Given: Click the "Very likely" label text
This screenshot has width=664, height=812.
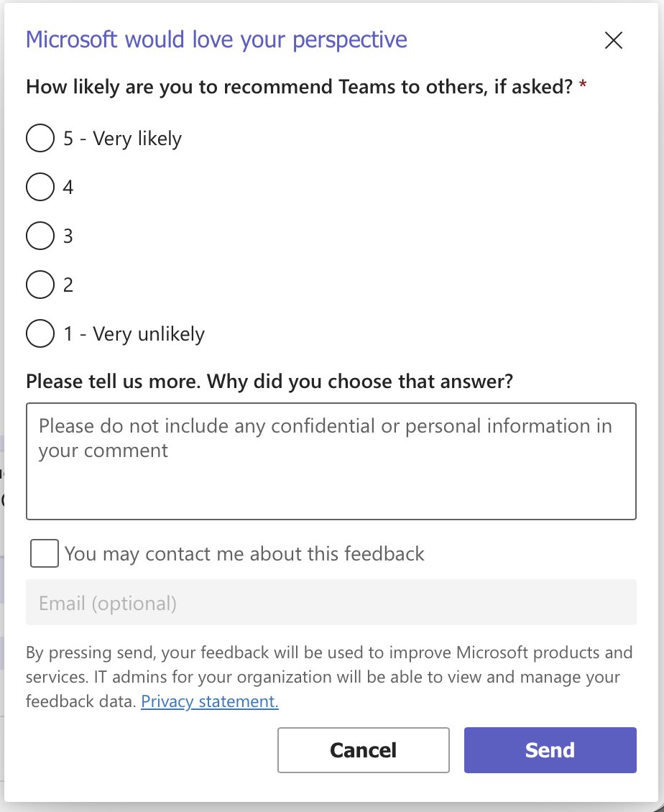Looking at the screenshot, I should pos(137,139).
